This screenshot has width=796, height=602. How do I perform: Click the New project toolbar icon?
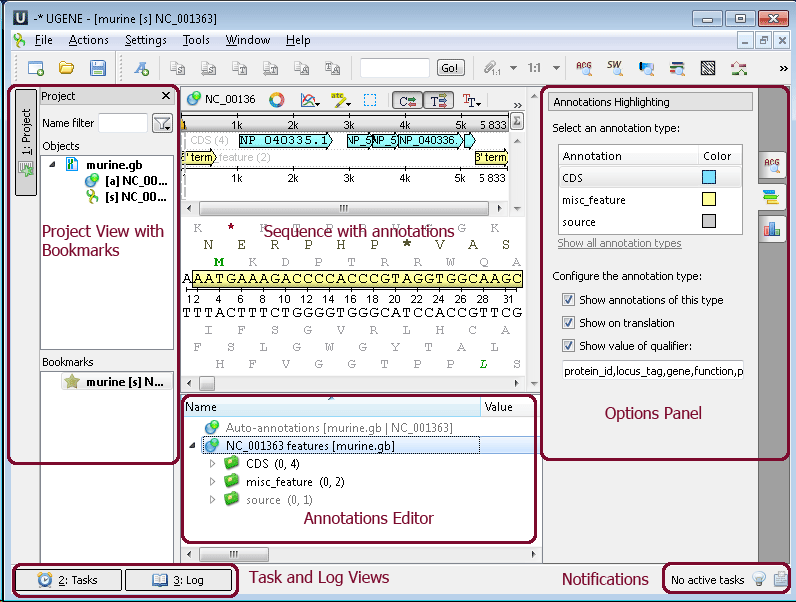tap(36, 68)
